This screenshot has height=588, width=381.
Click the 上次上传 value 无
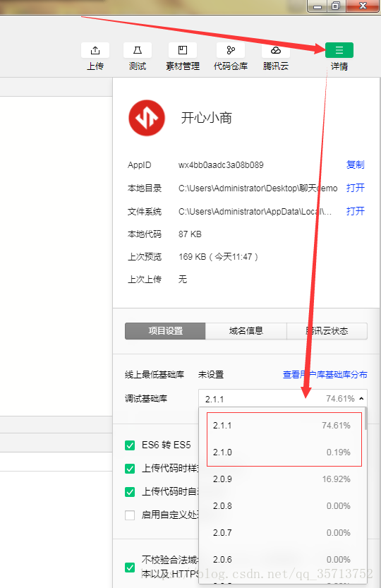[183, 280]
